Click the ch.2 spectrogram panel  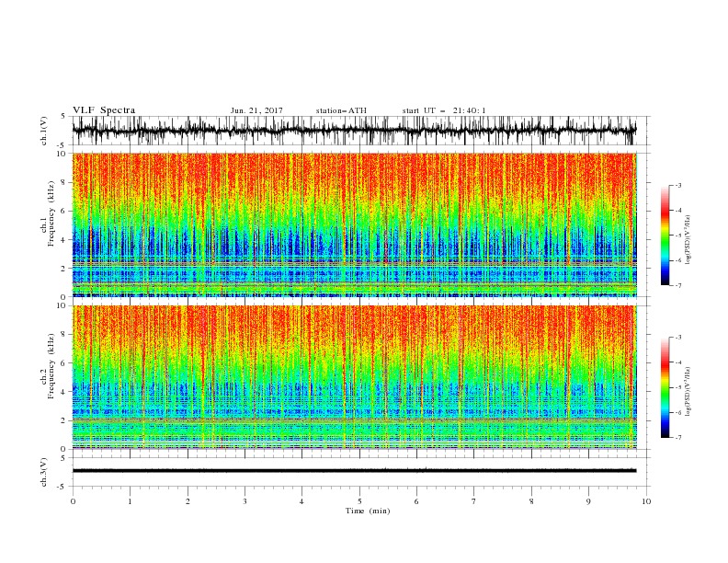355,377
